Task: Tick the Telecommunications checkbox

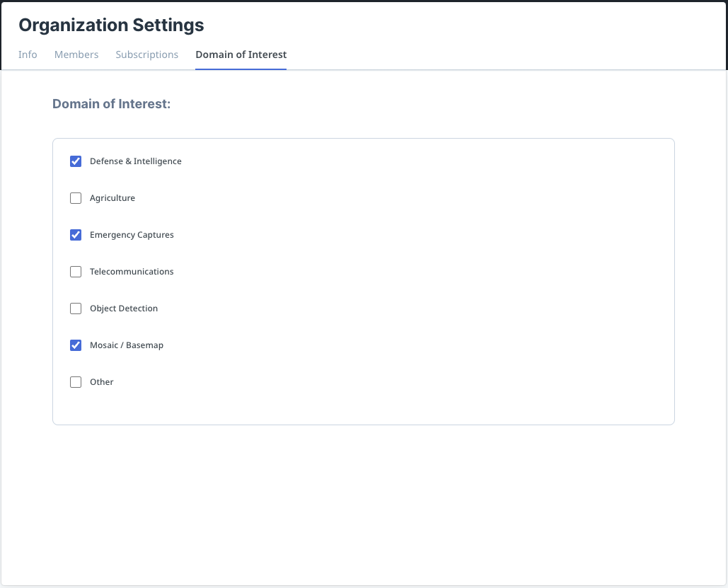Action: pos(76,272)
